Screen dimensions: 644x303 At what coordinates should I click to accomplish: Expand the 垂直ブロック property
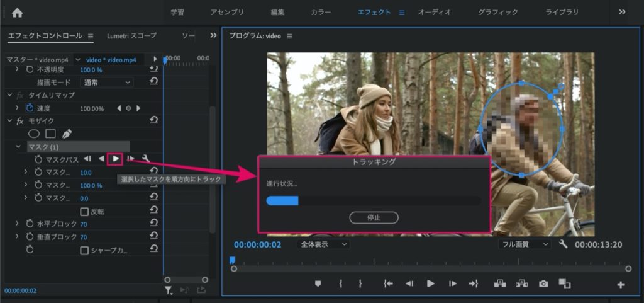(17, 237)
